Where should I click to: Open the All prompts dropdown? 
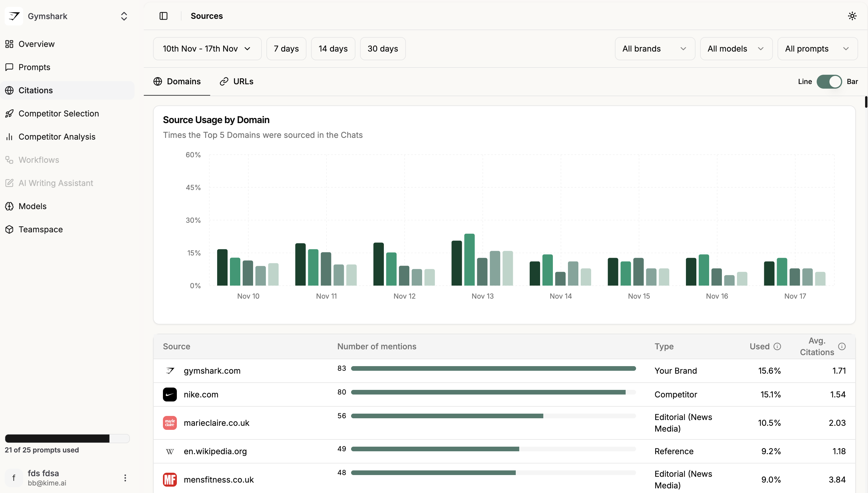(817, 49)
